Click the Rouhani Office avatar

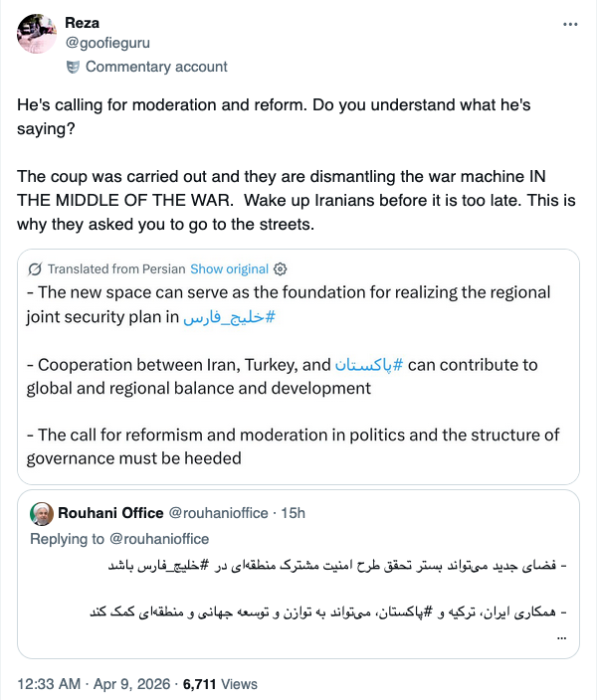pyautogui.click(x=42, y=513)
